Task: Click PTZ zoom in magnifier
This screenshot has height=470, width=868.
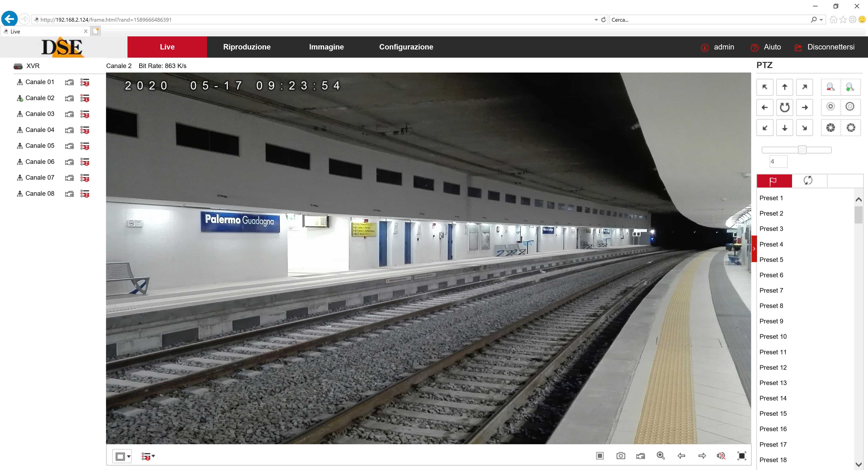Action: (x=850, y=87)
